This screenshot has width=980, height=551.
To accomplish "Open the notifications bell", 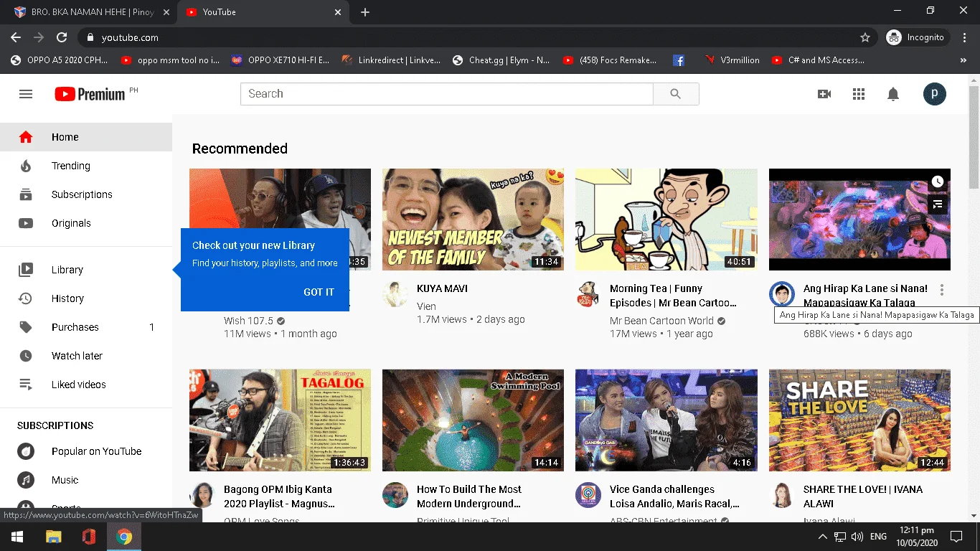I will (893, 94).
